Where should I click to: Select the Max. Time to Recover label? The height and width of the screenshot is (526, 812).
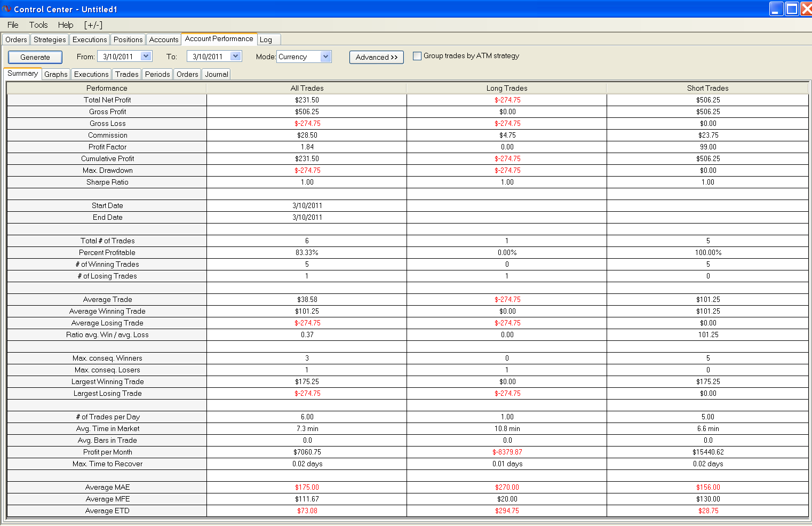[108, 464]
